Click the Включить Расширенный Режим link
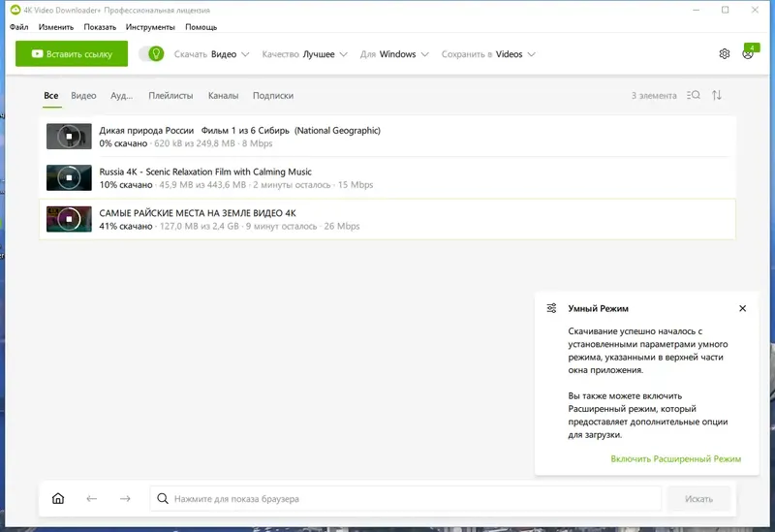The image size is (775, 532). click(675, 458)
